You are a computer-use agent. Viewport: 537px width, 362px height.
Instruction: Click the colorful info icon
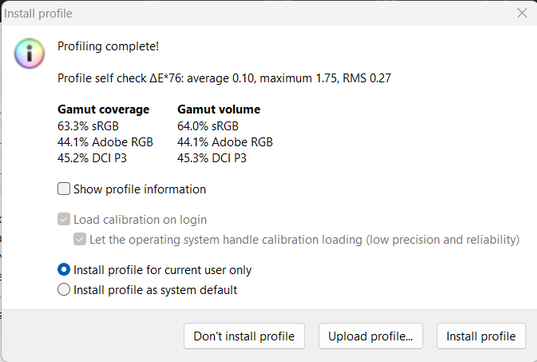point(29,53)
